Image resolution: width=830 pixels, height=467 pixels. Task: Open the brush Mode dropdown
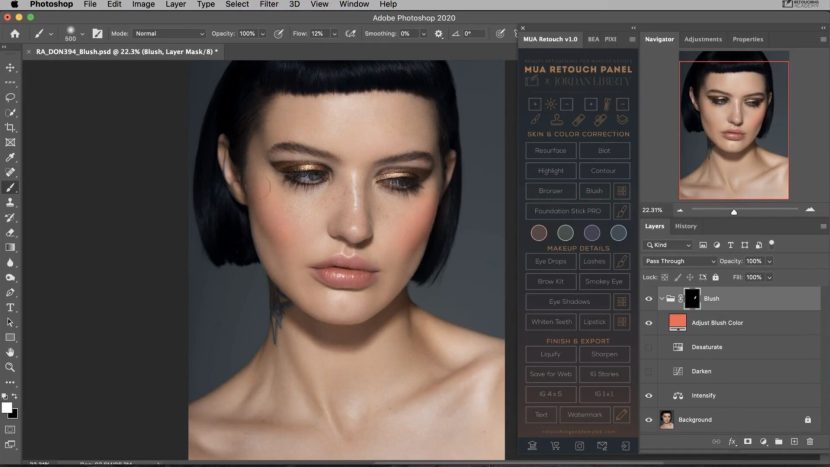pos(168,33)
